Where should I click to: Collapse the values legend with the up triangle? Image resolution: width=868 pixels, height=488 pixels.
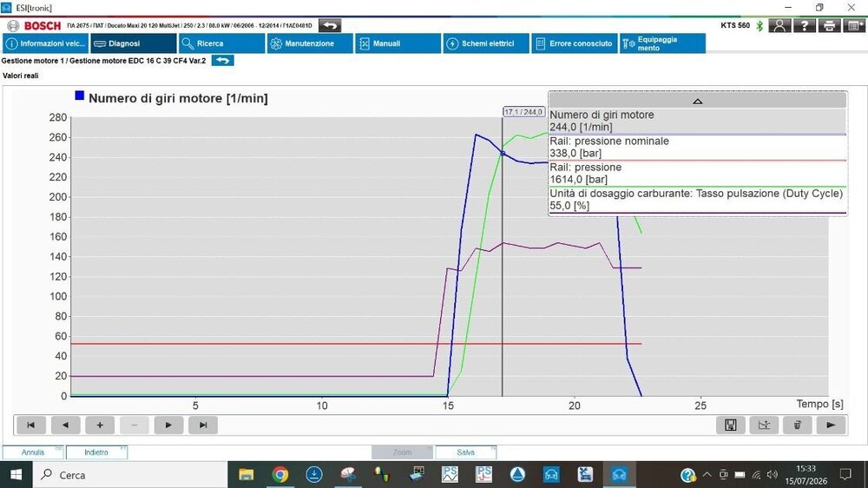click(x=698, y=101)
